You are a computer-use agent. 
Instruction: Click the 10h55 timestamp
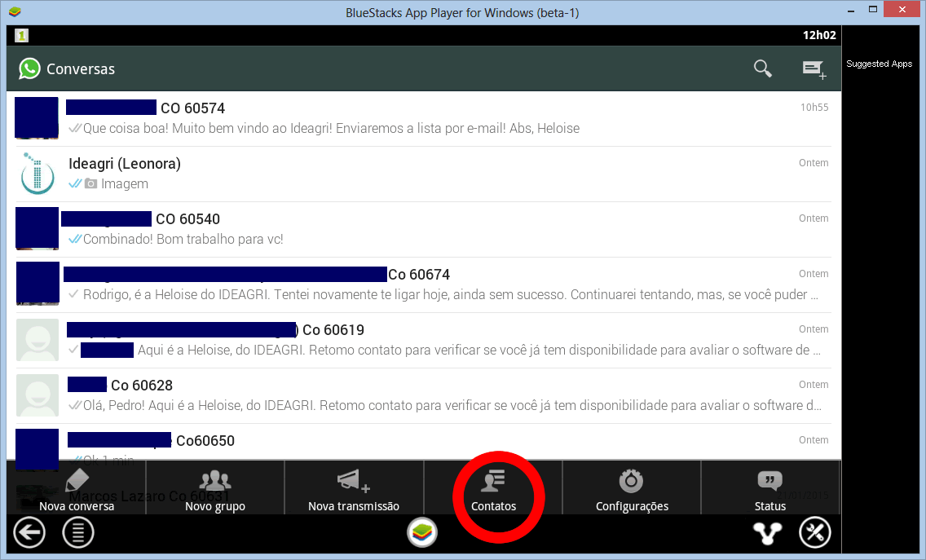[x=814, y=108]
